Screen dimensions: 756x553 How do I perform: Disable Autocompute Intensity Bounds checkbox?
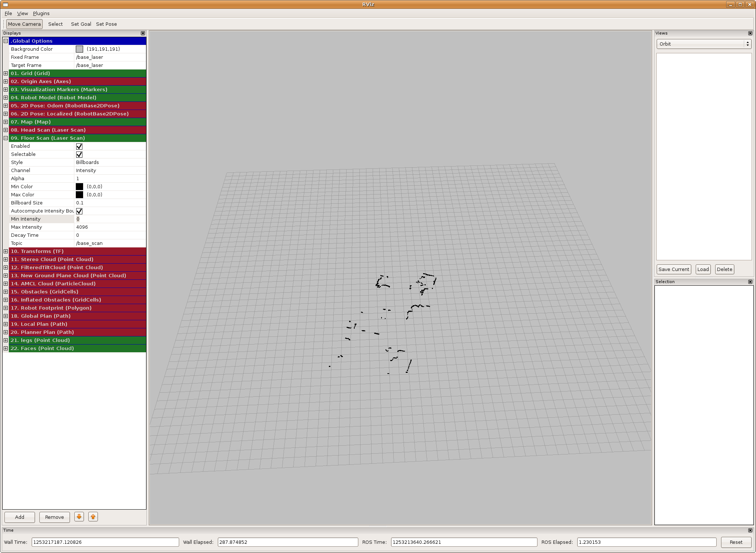click(x=79, y=211)
